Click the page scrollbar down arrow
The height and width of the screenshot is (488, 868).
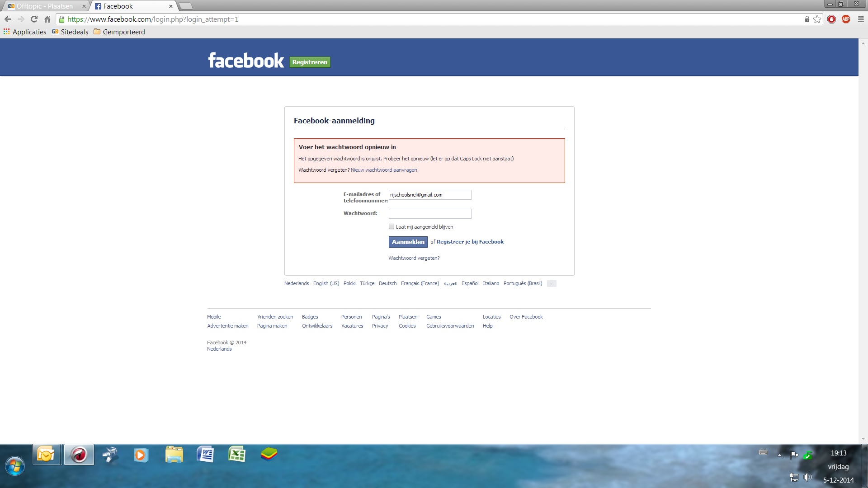863,439
